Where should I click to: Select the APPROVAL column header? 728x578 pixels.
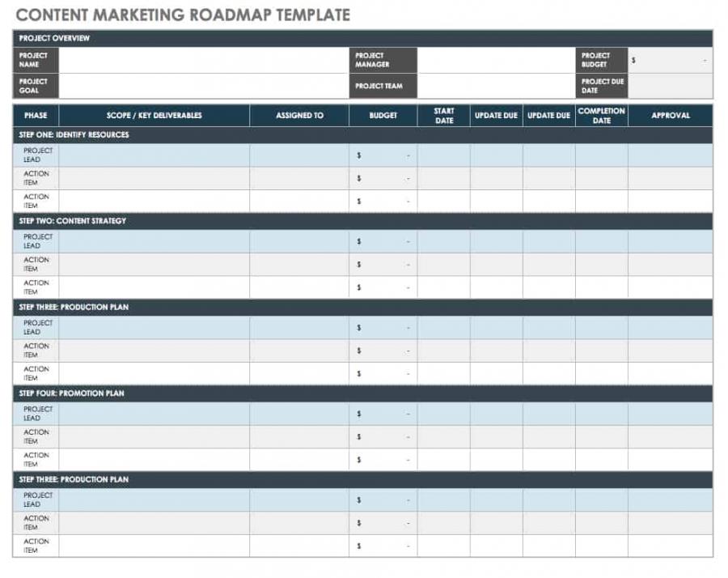tap(671, 115)
